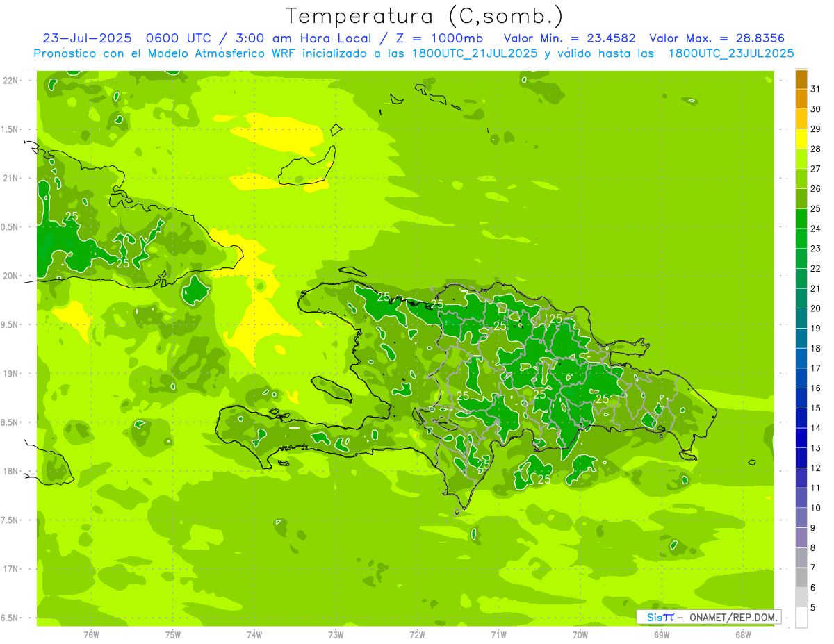Click the legend label "12"

pyautogui.click(x=815, y=468)
